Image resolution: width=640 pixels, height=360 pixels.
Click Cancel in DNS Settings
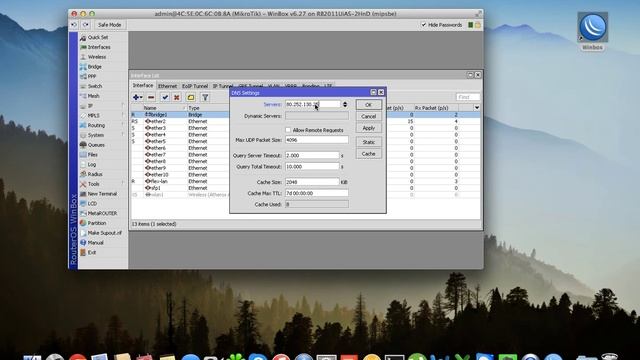[368, 116]
